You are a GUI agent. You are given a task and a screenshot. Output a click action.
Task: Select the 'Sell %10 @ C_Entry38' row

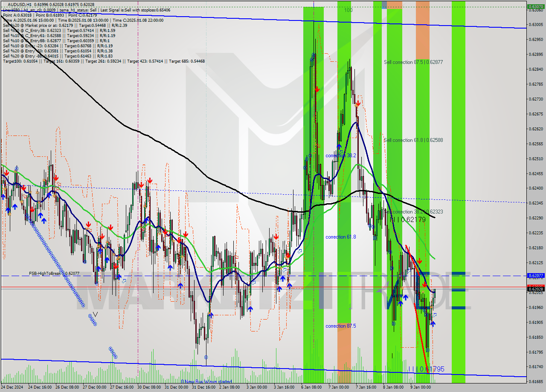[x=59, y=31]
